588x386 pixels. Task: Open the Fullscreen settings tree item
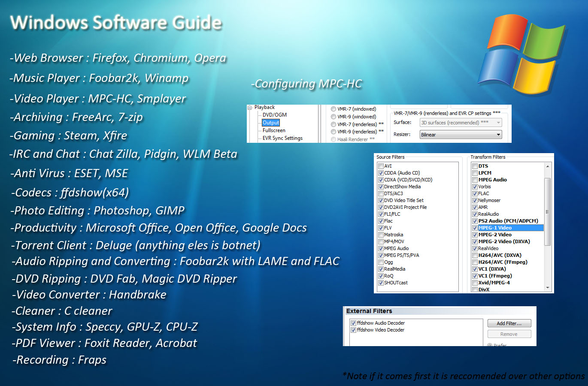click(x=274, y=130)
